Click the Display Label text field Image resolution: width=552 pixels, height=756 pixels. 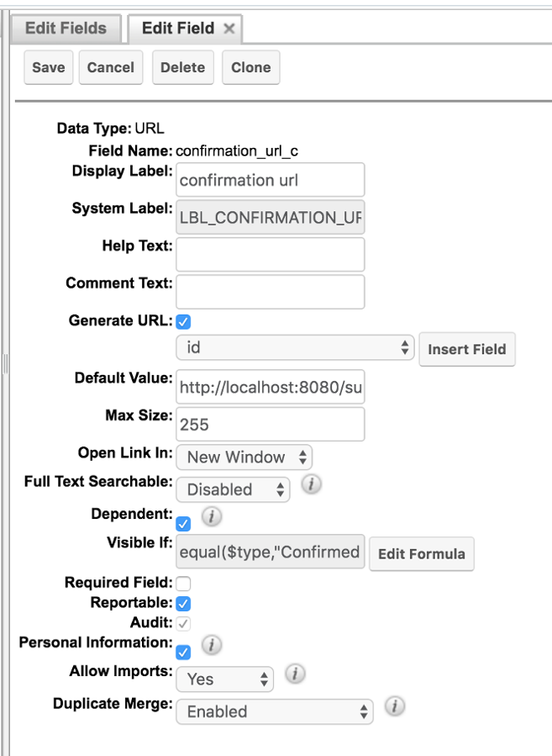pos(271,180)
